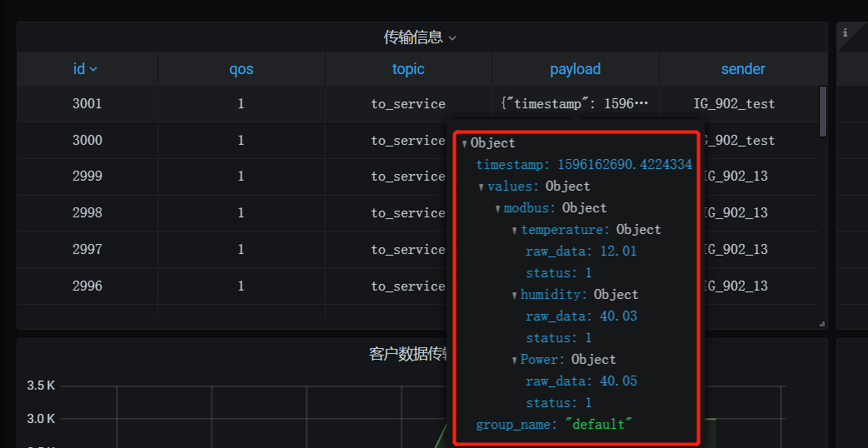
Task: Click the sort arrow beside the id header
Action: click(x=93, y=70)
